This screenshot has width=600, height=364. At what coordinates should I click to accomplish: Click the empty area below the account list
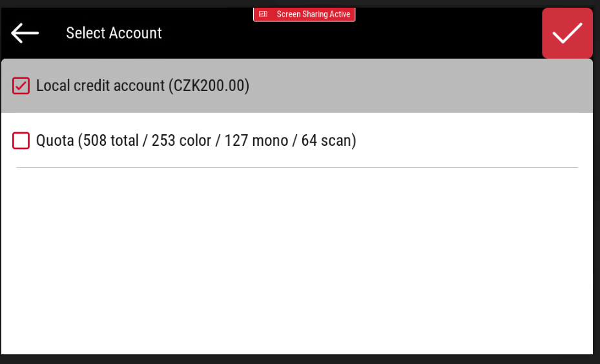[297, 258]
